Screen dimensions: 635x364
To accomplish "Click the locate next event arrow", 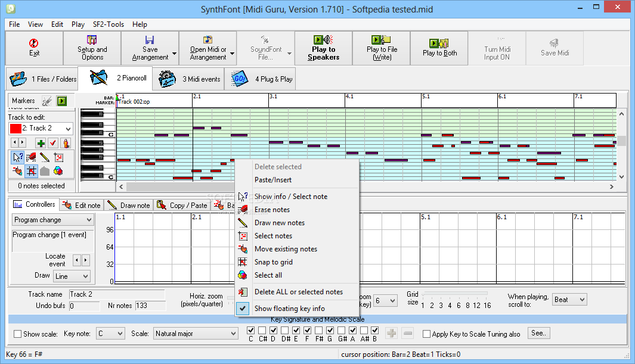I will [x=85, y=260].
